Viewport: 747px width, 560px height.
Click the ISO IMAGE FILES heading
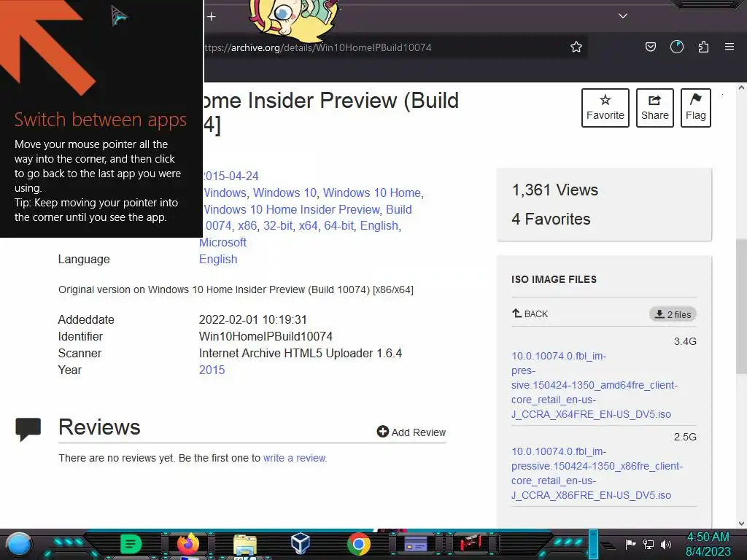tap(554, 279)
